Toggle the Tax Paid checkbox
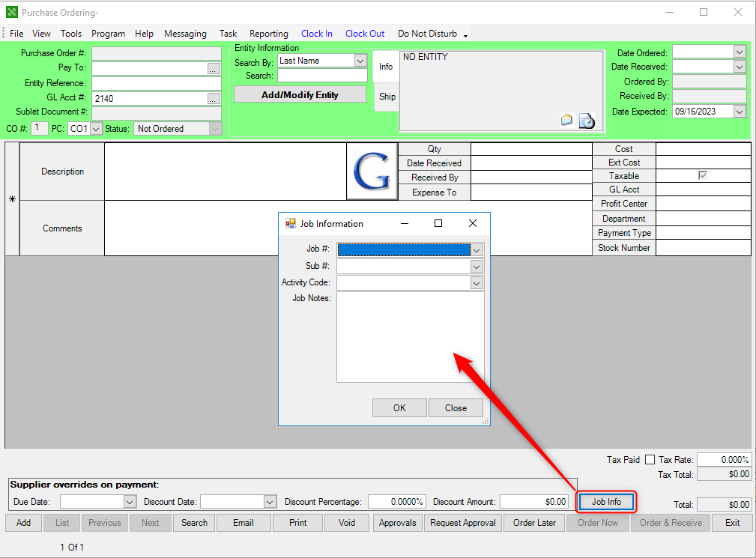The image size is (756, 558). coord(650,460)
